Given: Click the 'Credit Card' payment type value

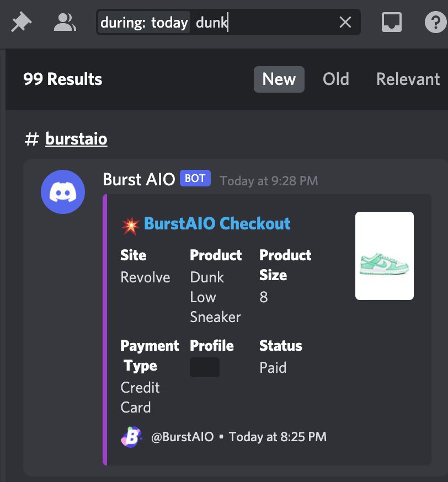Looking at the screenshot, I should click(140, 398).
